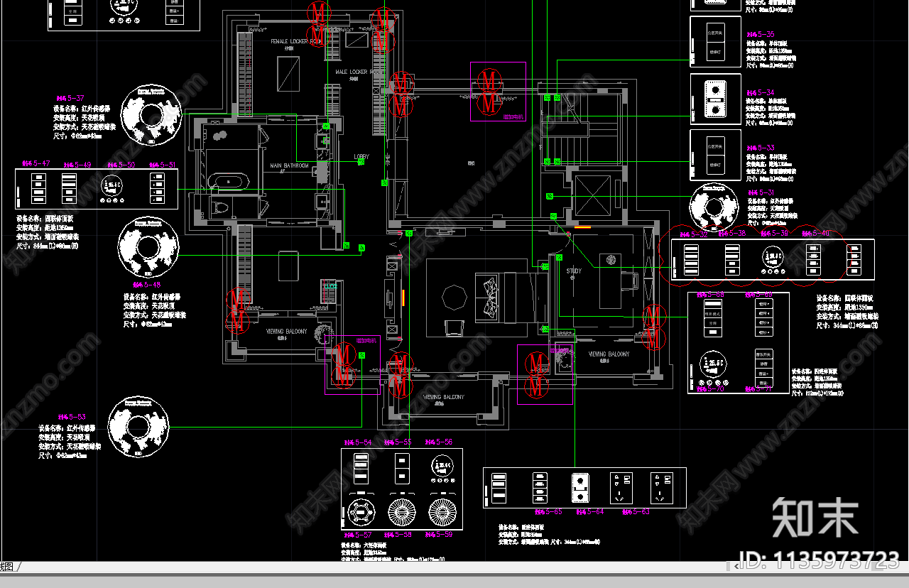Select the toilet symbol in main bathroom
909x588 pixels.
pos(219,208)
